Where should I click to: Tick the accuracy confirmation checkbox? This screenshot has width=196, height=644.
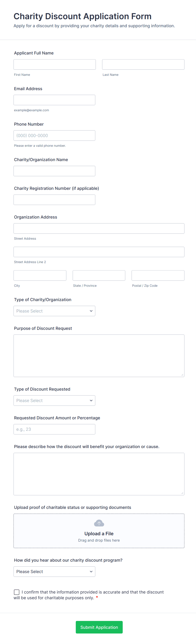[17, 592]
